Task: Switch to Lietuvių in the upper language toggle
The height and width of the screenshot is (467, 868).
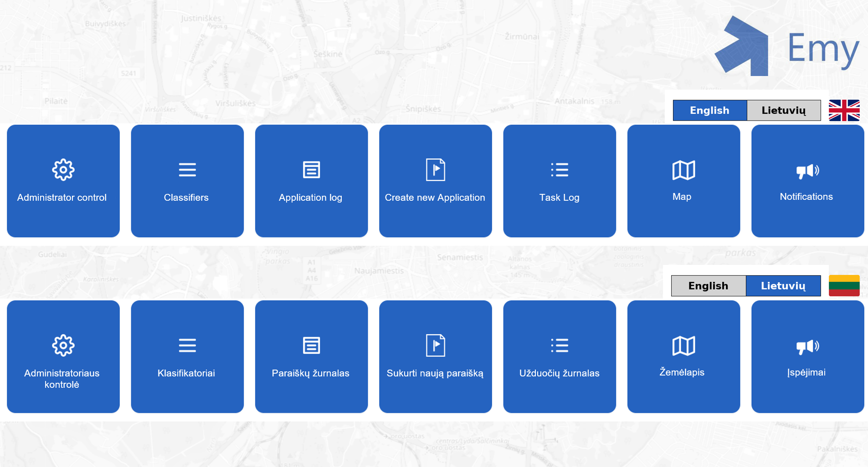Action: [783, 110]
